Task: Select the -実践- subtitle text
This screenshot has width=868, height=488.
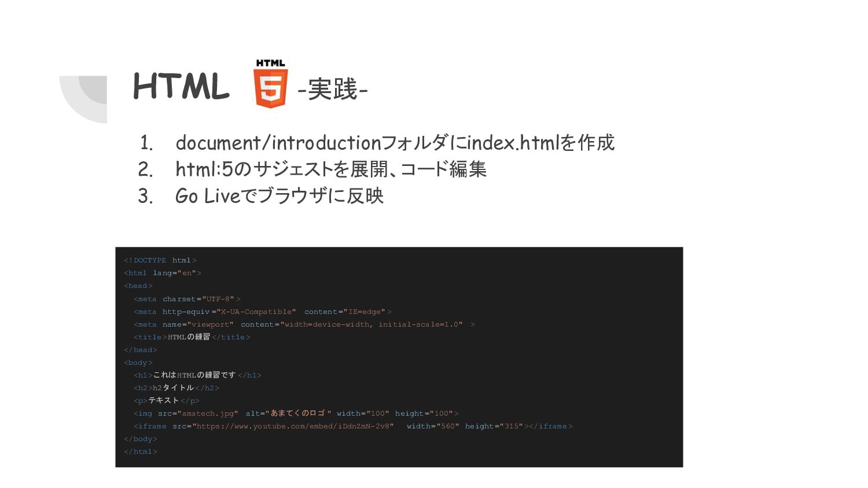Action: (333, 90)
